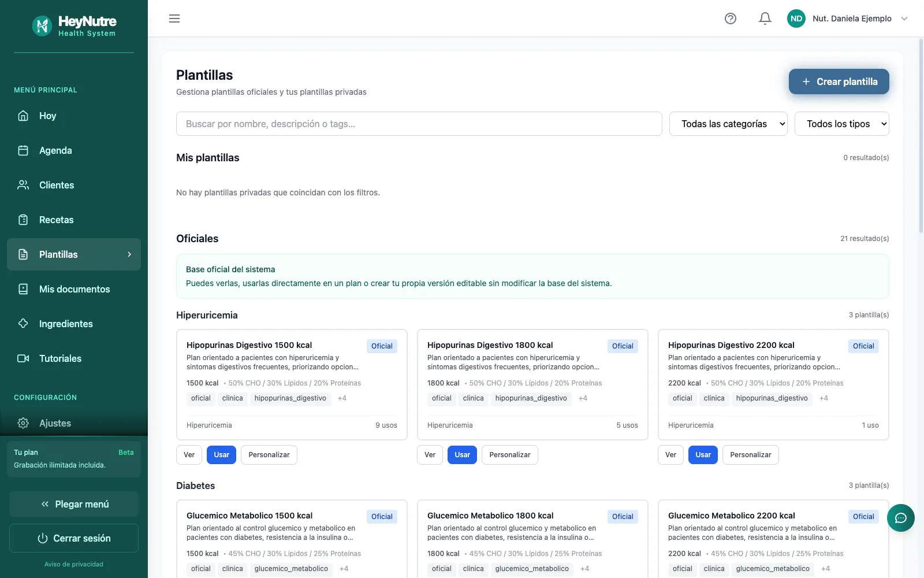Viewport: 924px width, 578px height.
Task: Open the Todas las categorías dropdown
Action: coord(728,124)
